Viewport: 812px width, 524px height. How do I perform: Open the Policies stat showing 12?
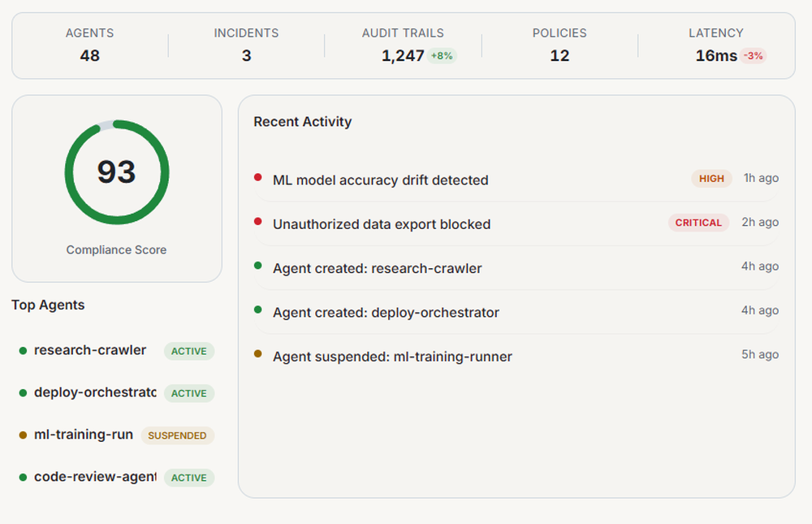559,45
